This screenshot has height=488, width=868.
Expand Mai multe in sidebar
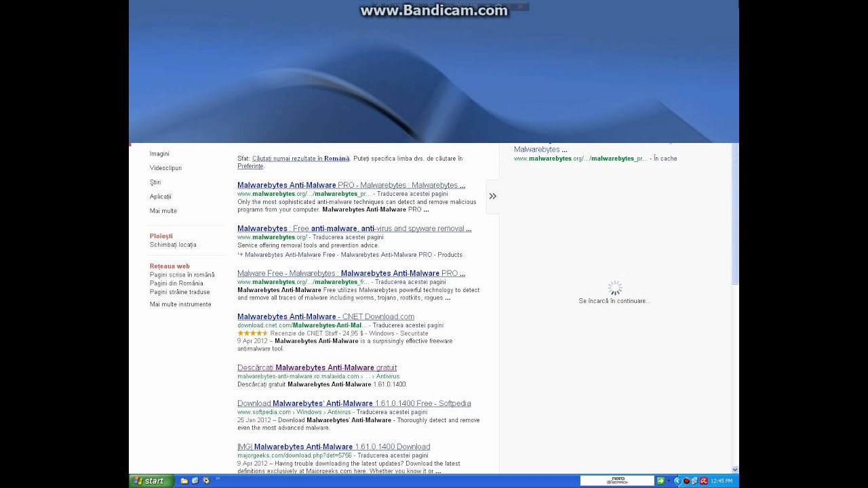pos(163,211)
